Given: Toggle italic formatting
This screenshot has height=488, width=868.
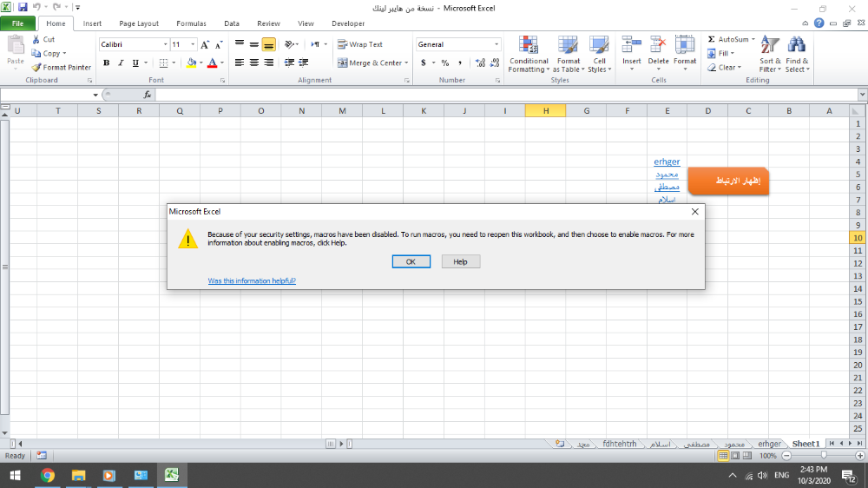Looking at the screenshot, I should click(x=121, y=63).
